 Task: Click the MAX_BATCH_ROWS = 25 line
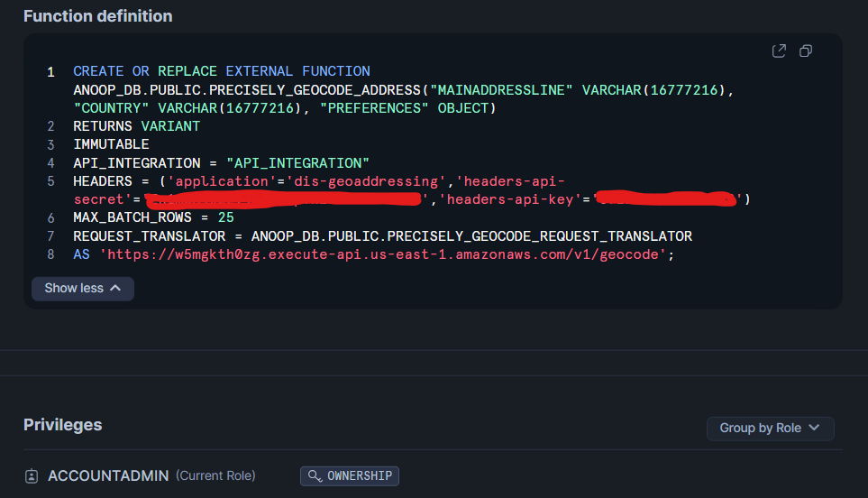pyautogui.click(x=153, y=217)
